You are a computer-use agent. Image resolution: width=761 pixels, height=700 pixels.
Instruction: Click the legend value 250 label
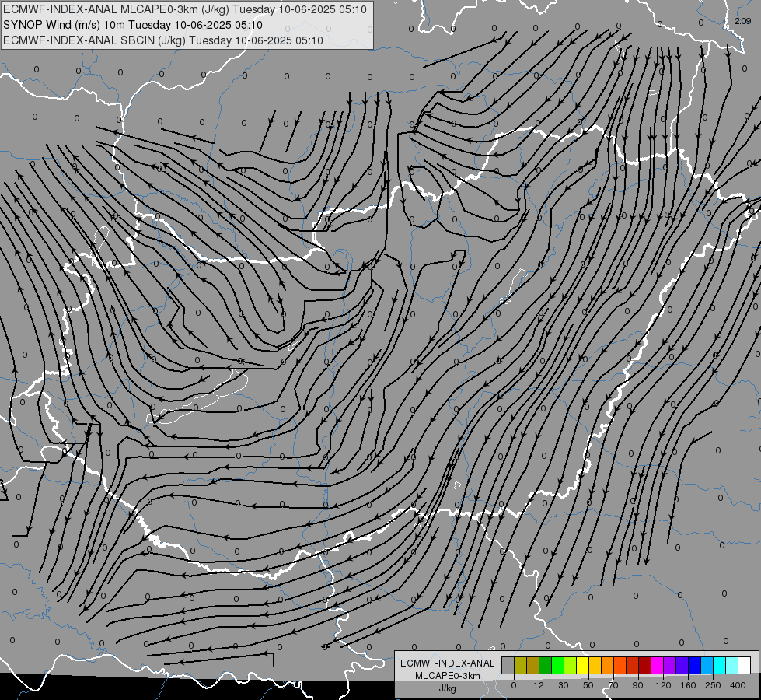(713, 685)
